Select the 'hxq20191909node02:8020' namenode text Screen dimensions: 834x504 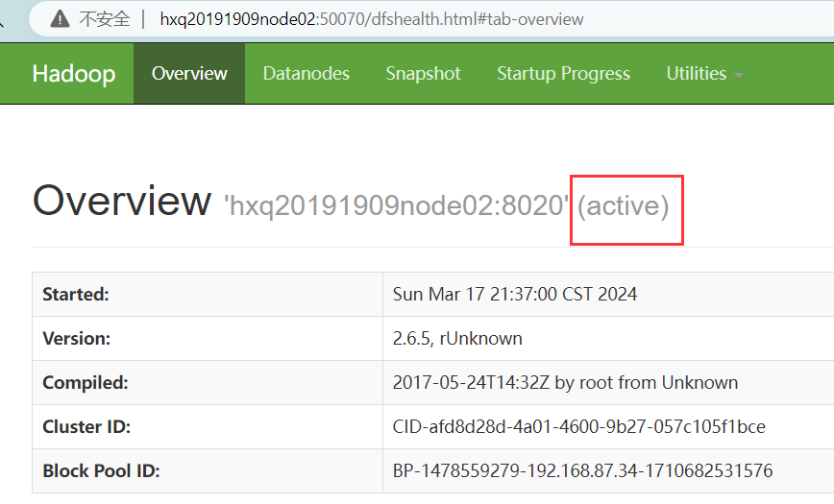397,205
